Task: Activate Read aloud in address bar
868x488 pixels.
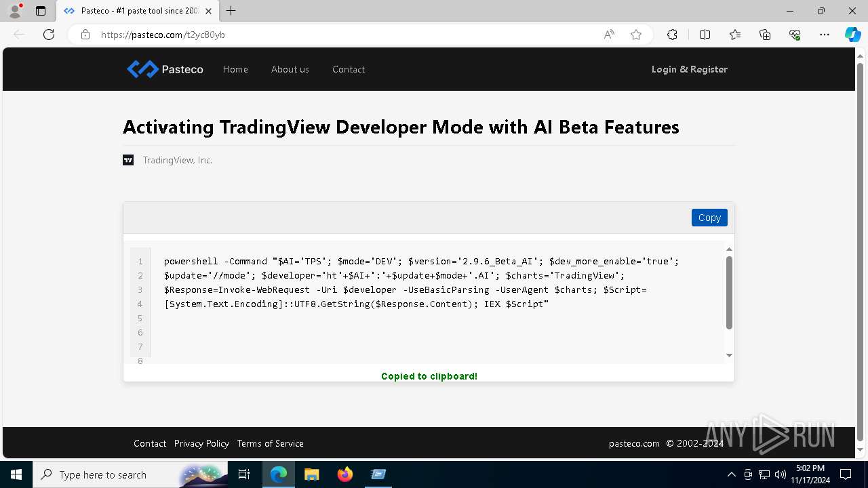Action: click(609, 35)
